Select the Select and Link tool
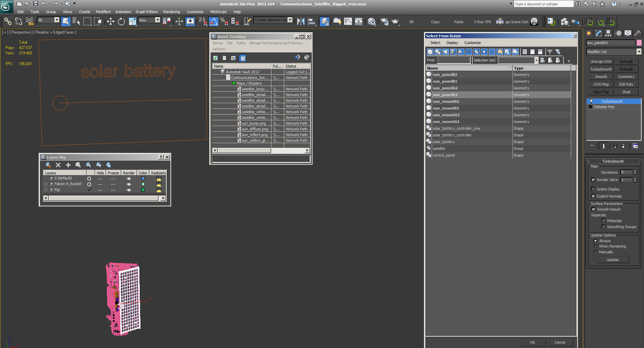 (x=8, y=21)
